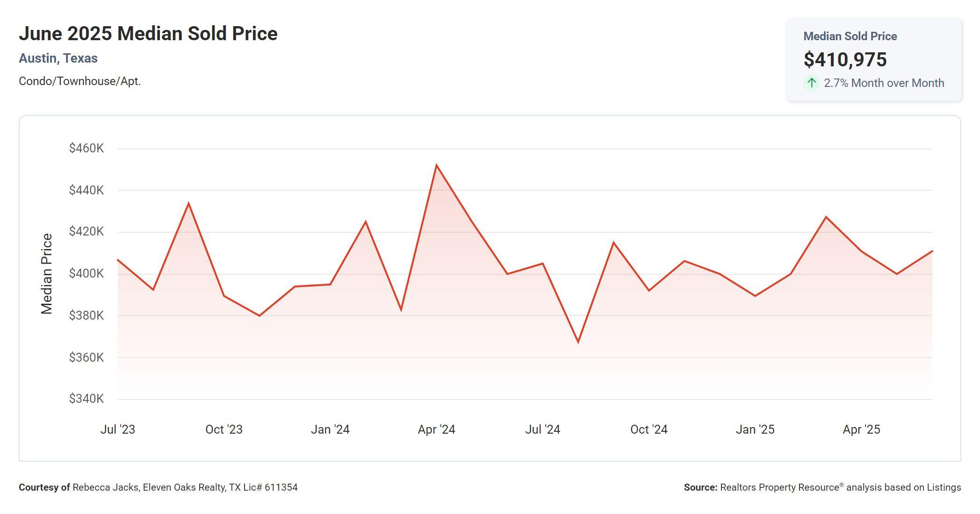The height and width of the screenshot is (514, 980).
Task: Click the green upward arrow icon
Action: coord(812,83)
